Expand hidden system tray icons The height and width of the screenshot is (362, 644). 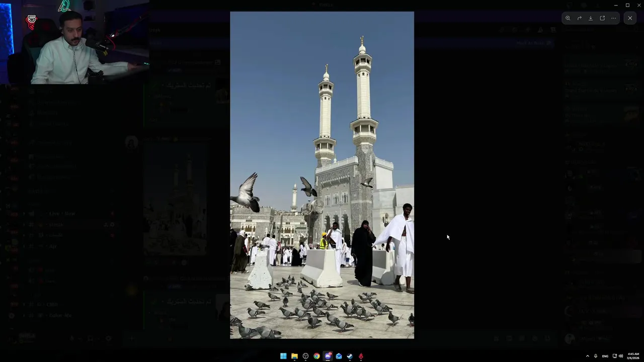coord(587,356)
